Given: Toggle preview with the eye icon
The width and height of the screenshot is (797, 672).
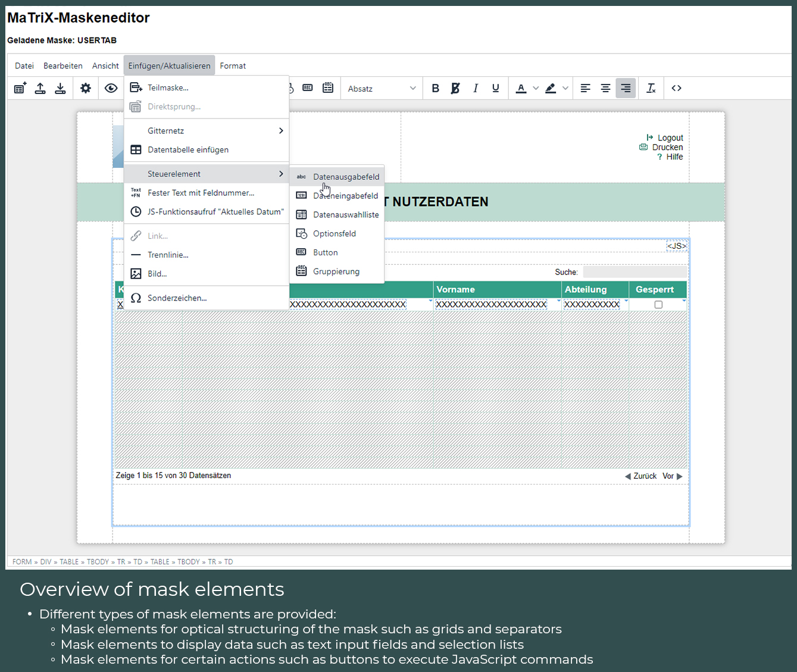Looking at the screenshot, I should (x=111, y=88).
